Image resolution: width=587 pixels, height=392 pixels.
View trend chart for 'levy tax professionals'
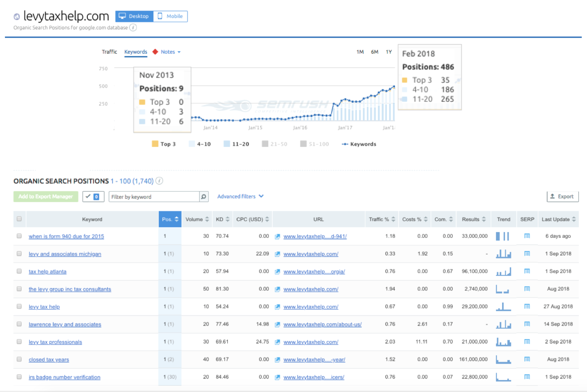(x=503, y=341)
